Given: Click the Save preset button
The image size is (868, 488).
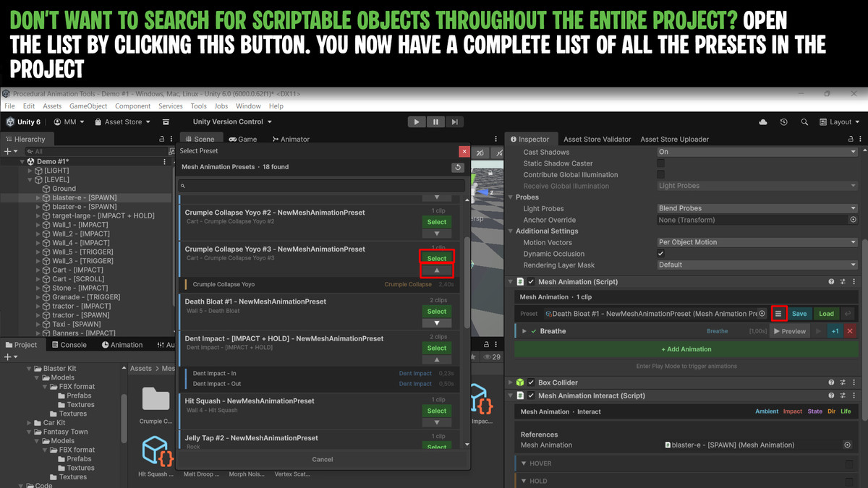Looking at the screenshot, I should click(799, 314).
